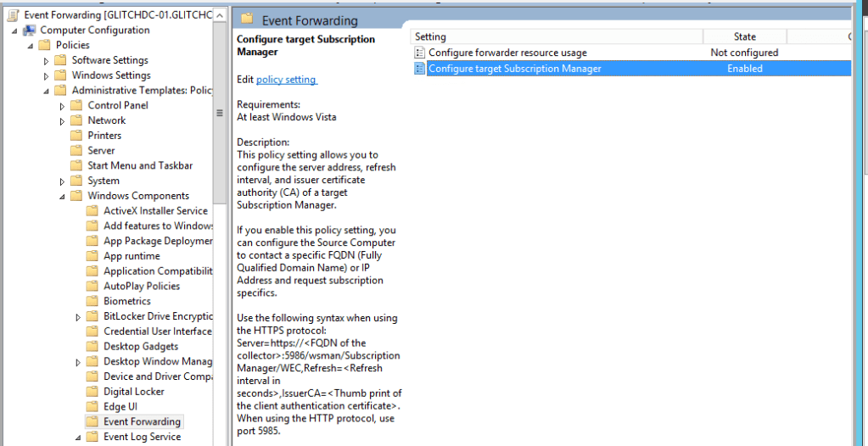Expand the BitLocker Drive Encryption node
Screen dimensions: 868x446
pos(79,316)
